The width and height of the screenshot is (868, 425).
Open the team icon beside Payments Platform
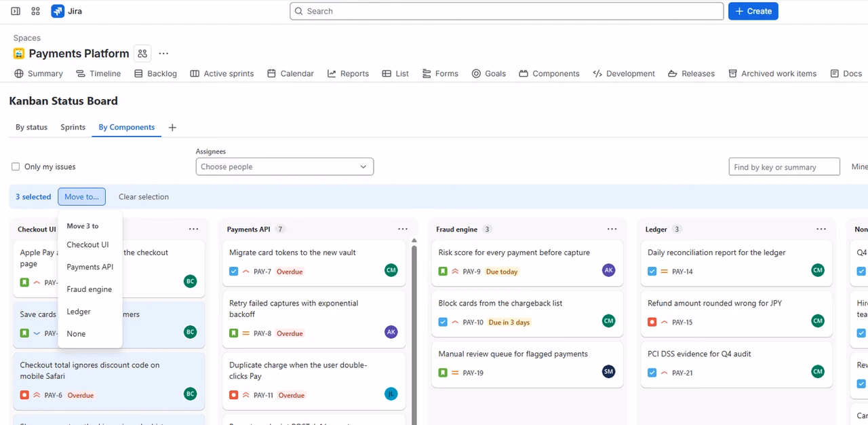tap(142, 54)
